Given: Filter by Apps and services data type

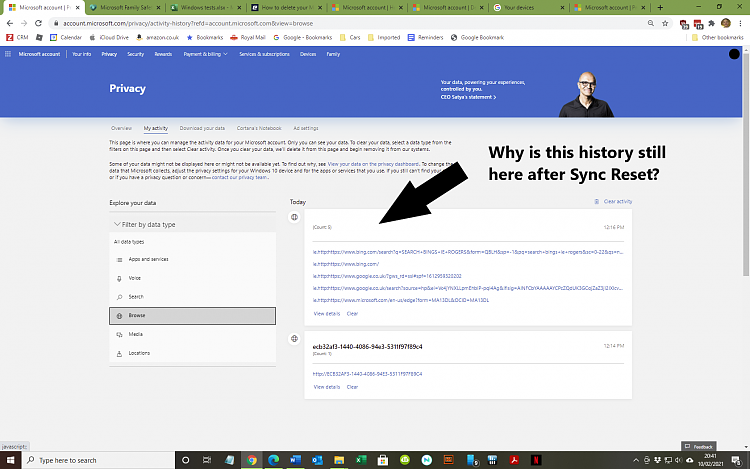Looking at the screenshot, I should pos(192,259).
